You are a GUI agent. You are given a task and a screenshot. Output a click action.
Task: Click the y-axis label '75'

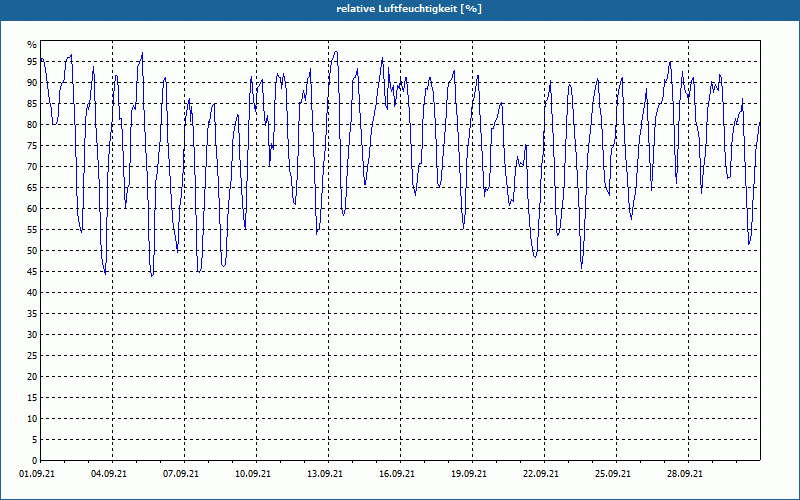32,145
